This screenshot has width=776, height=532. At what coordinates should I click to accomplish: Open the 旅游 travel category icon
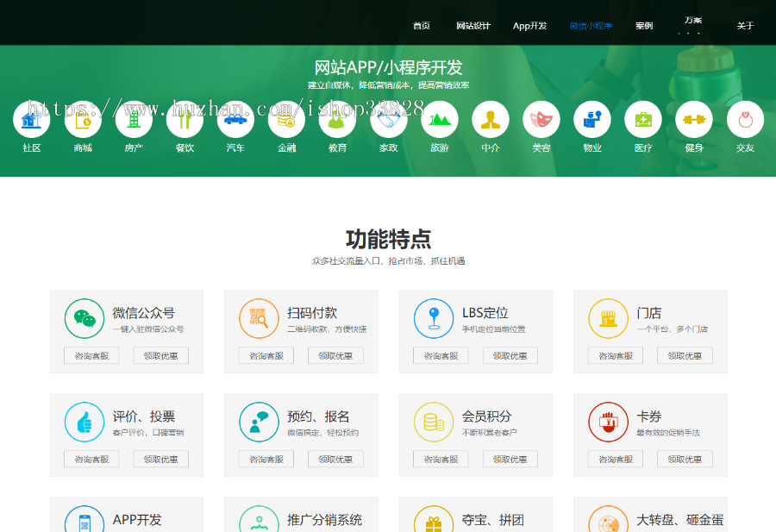coord(440,120)
